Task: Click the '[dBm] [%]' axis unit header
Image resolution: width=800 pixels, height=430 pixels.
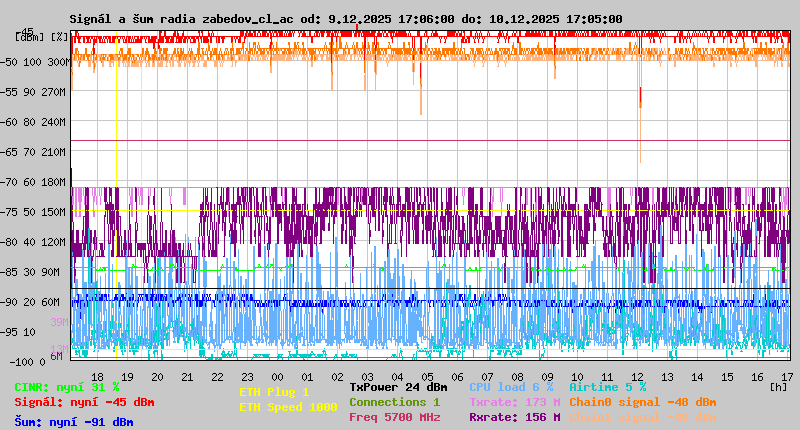Action: pos(43,37)
